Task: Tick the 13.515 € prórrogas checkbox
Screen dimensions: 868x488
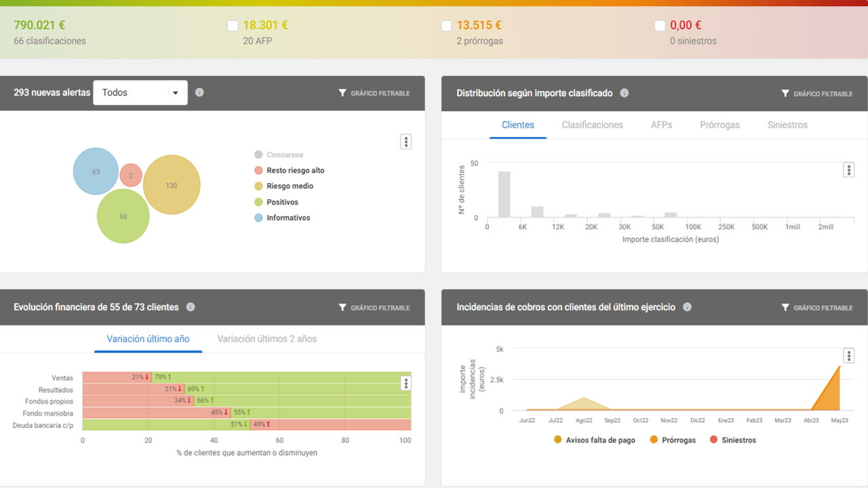Action: point(446,26)
